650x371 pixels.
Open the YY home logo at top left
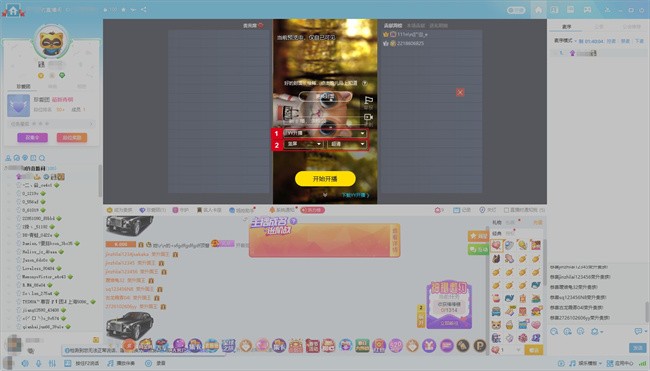click(x=13, y=10)
